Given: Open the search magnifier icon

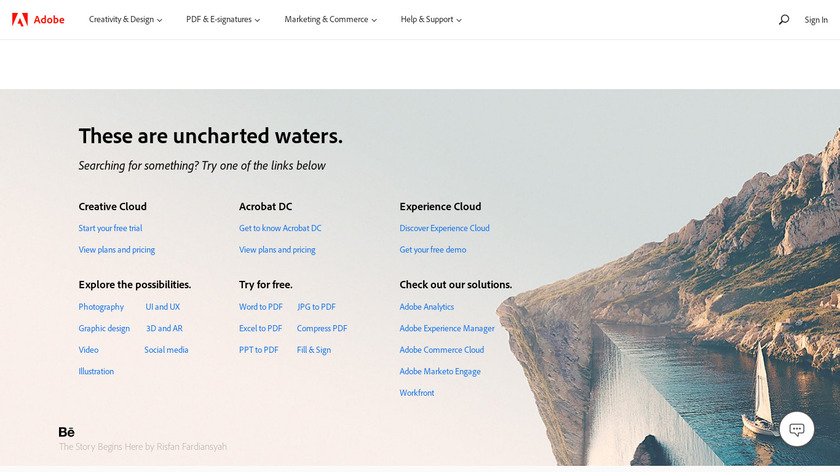Looking at the screenshot, I should pos(784,19).
